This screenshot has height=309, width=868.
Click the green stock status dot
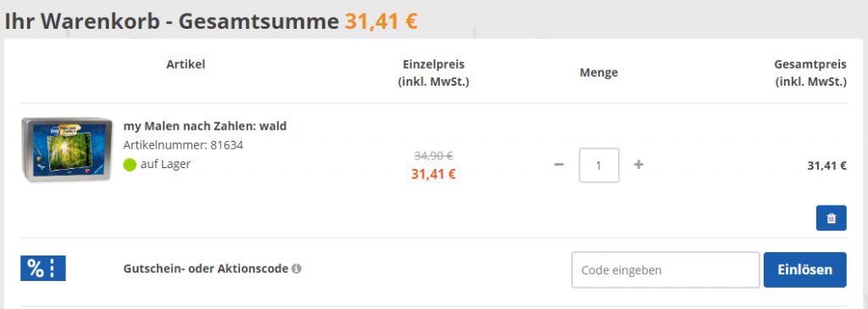(130, 165)
